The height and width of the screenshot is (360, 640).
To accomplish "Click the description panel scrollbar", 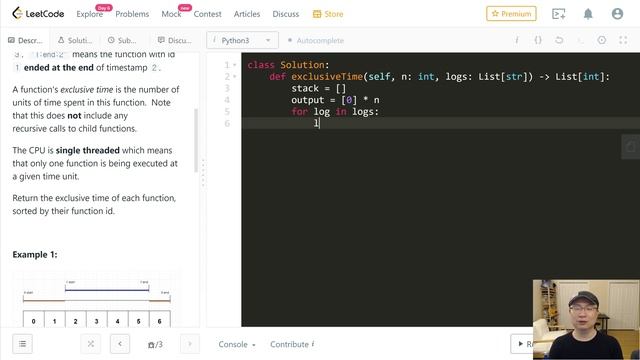I will coord(196,140).
